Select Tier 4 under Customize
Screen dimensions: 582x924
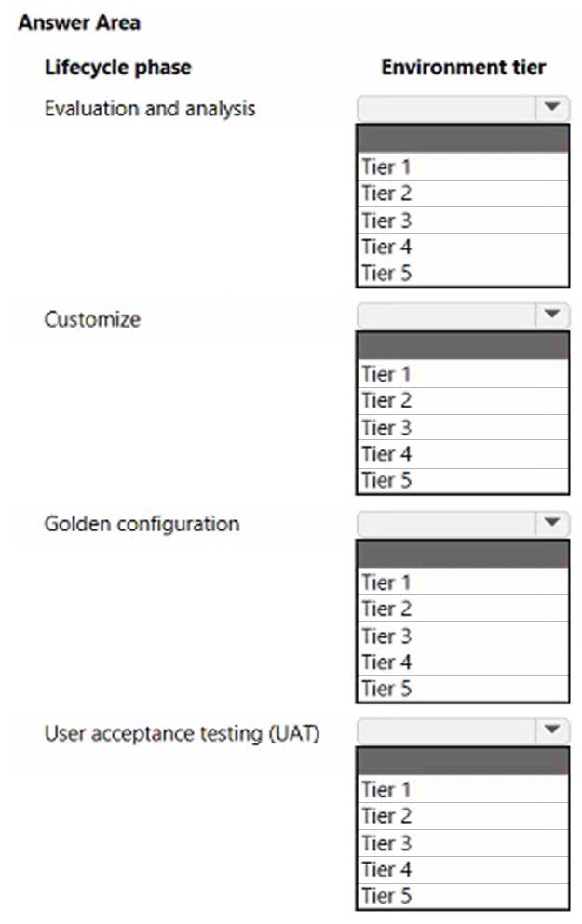click(x=463, y=454)
